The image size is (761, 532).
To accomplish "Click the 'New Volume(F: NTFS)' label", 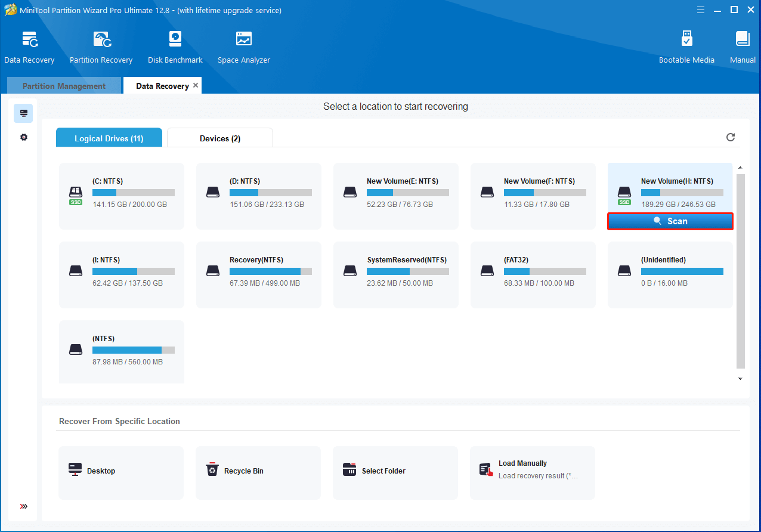I will point(539,181).
